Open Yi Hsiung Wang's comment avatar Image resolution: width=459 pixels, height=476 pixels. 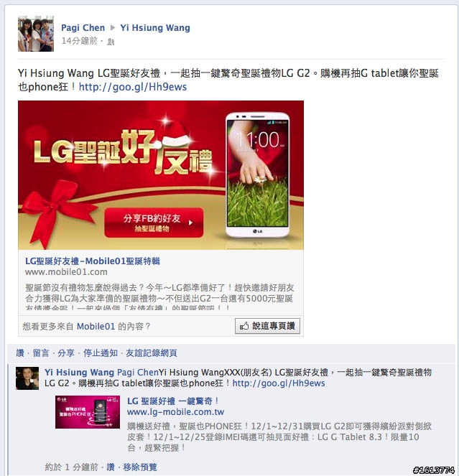tap(27, 378)
